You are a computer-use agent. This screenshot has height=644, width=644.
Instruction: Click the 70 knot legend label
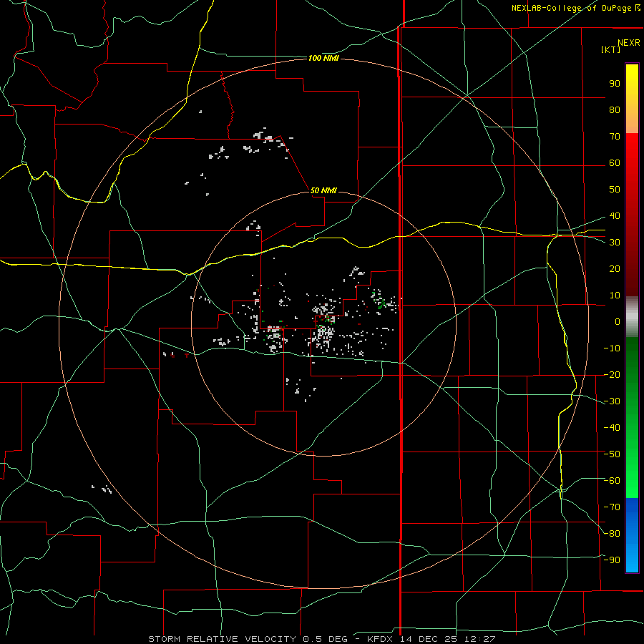(x=615, y=137)
